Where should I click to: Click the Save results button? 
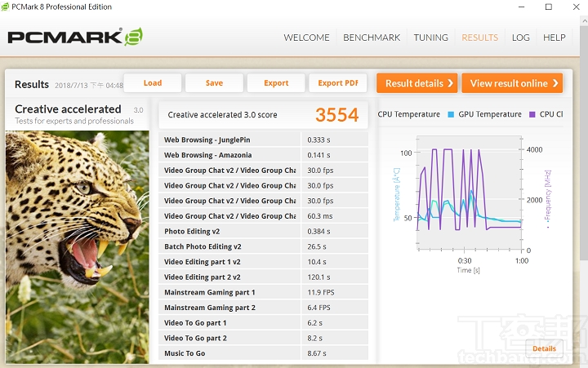214,82
